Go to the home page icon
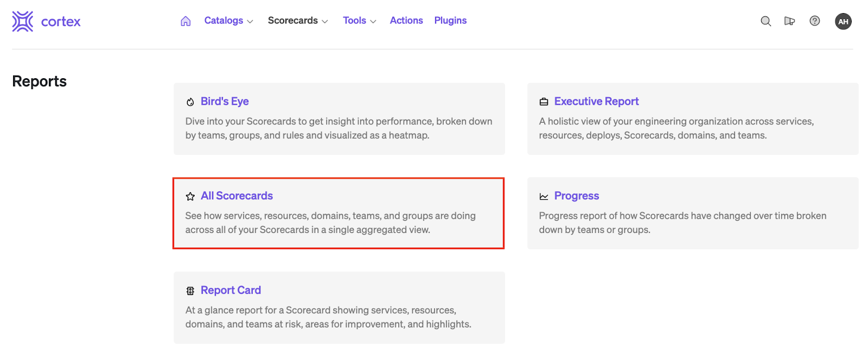Viewport: 868px width, 360px height. 186,21
